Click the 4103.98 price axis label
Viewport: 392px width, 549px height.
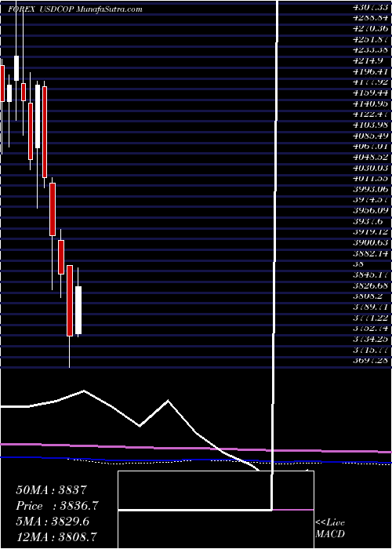(370, 125)
